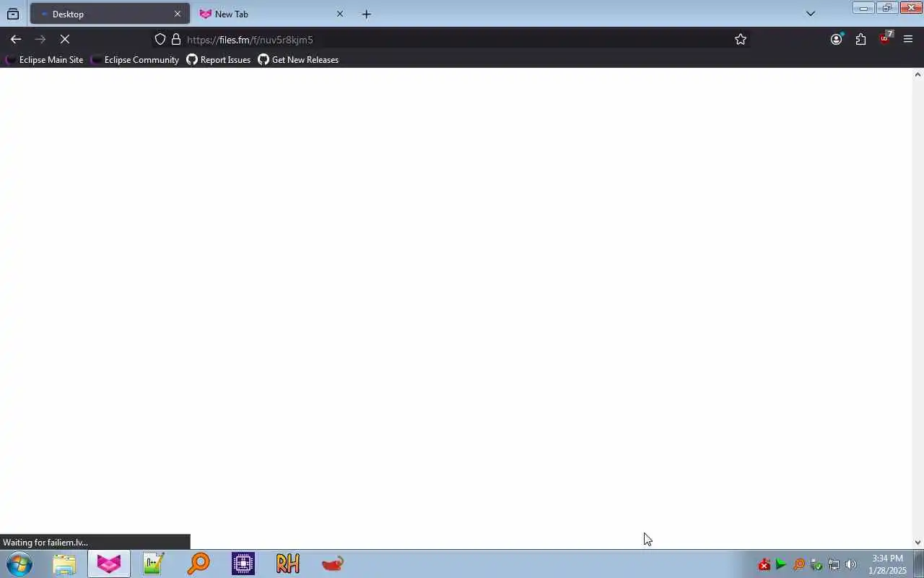Bookmark this page with the star
Image resolution: width=924 pixels, height=578 pixels.
[740, 39]
